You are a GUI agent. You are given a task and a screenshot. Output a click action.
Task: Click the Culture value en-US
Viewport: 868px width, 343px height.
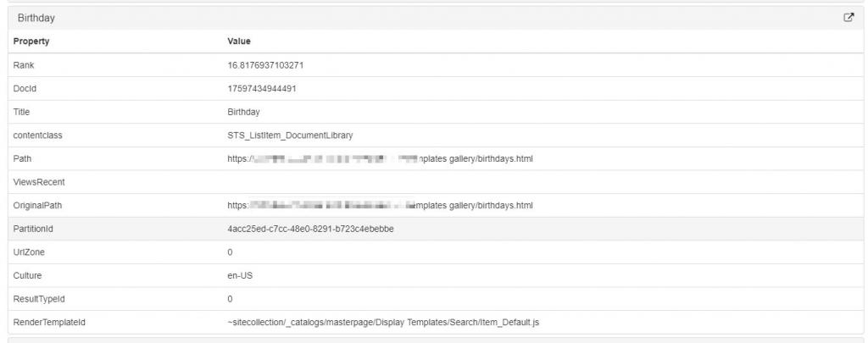tap(242, 275)
